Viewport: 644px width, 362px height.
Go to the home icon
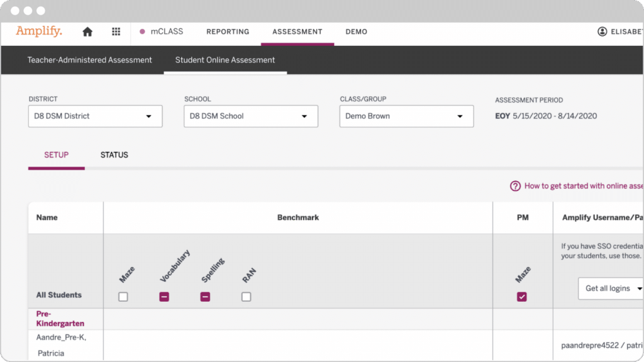pyautogui.click(x=87, y=31)
